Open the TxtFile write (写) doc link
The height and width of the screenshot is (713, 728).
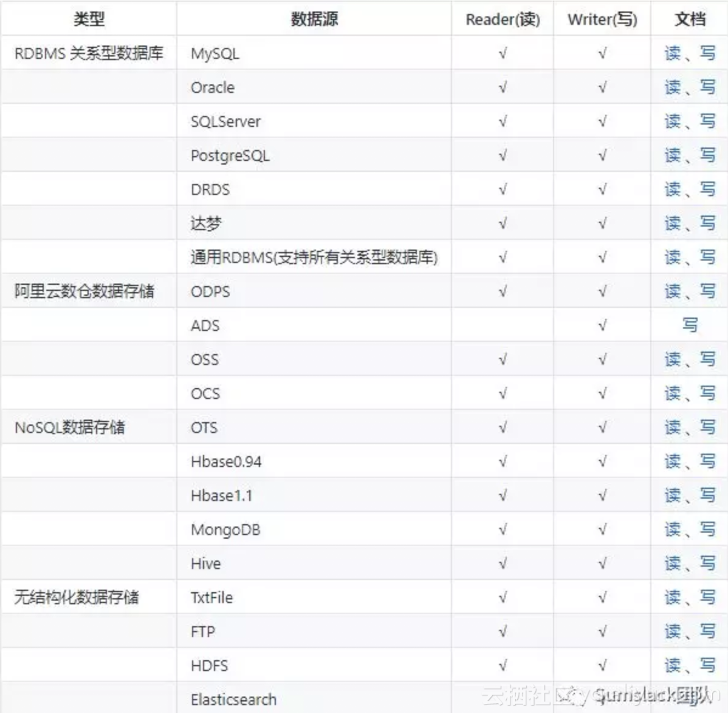point(707,598)
